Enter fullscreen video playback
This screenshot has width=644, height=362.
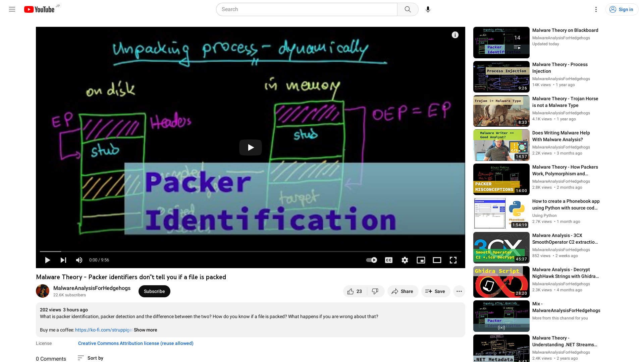click(x=453, y=260)
